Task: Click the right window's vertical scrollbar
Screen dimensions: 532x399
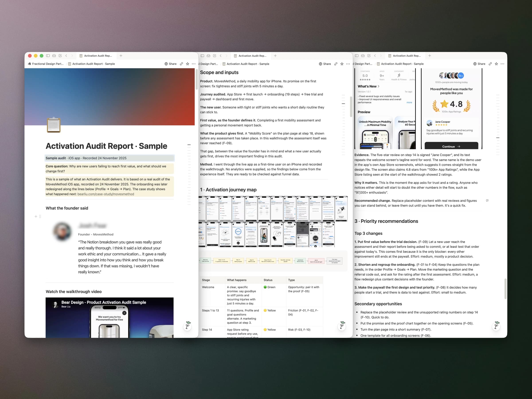Action: (x=506, y=289)
